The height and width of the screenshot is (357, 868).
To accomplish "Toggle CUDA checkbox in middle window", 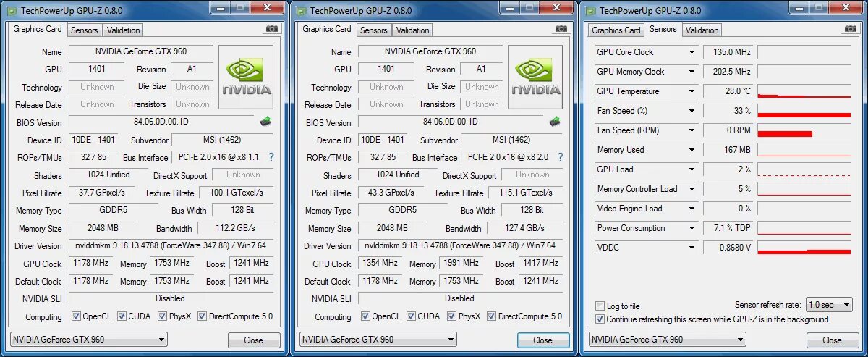I will 412,316.
